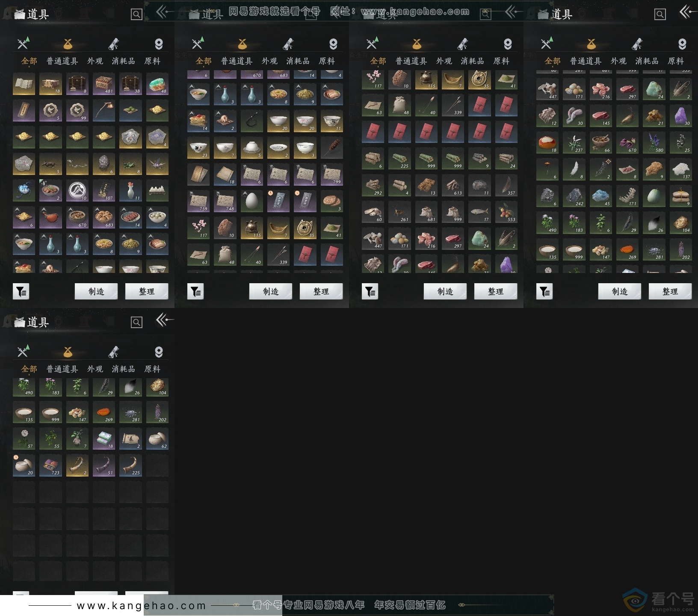Select the purple crystal with count 30 in the top-right panel
This screenshot has width=698, height=616.
coord(681,116)
